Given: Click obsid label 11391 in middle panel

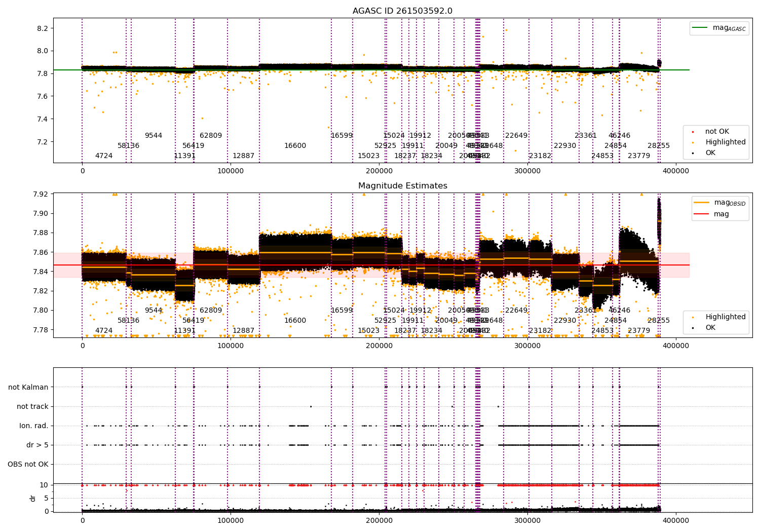Looking at the screenshot, I should 185,331.
